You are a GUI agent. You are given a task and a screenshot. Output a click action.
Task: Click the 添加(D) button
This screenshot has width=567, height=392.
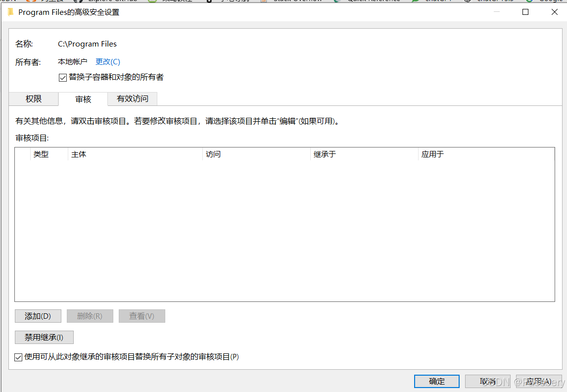[38, 316]
